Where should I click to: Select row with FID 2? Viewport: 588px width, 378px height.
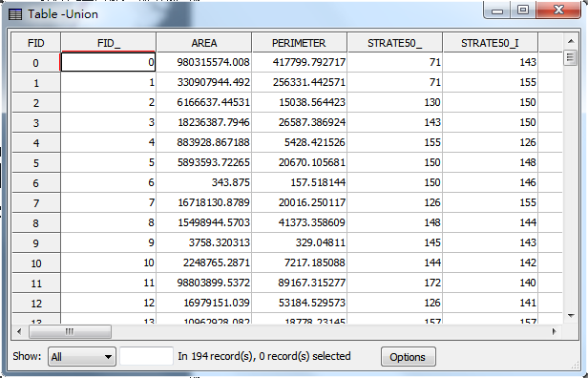pos(36,102)
